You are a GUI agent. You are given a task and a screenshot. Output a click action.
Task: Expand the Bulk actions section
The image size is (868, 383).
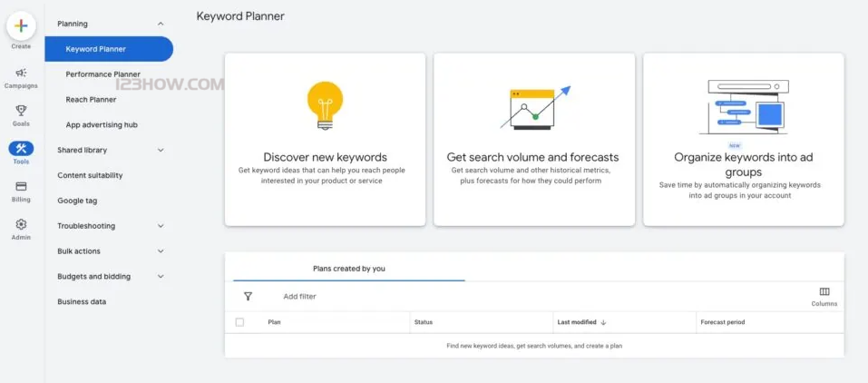pos(161,251)
